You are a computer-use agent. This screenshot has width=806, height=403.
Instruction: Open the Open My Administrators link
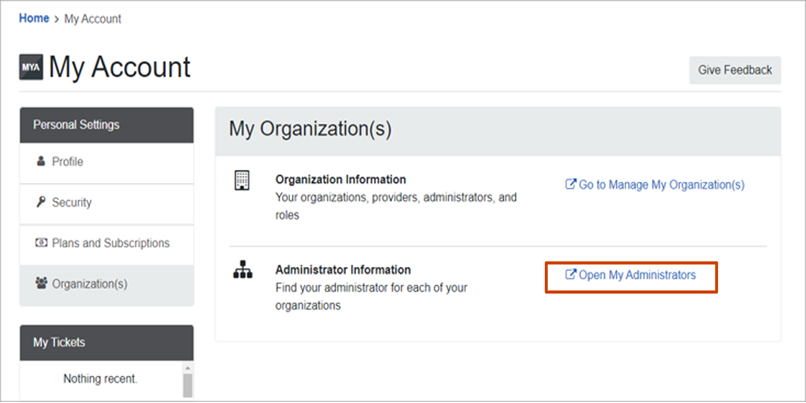[631, 275]
